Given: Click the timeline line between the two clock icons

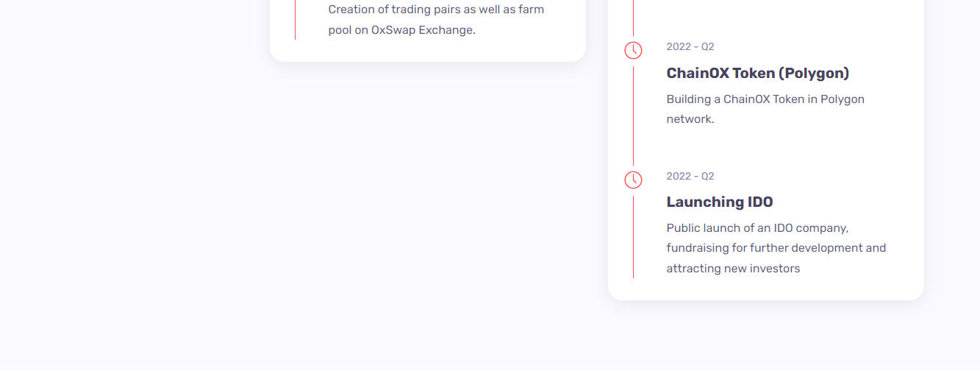Looking at the screenshot, I should 633,116.
